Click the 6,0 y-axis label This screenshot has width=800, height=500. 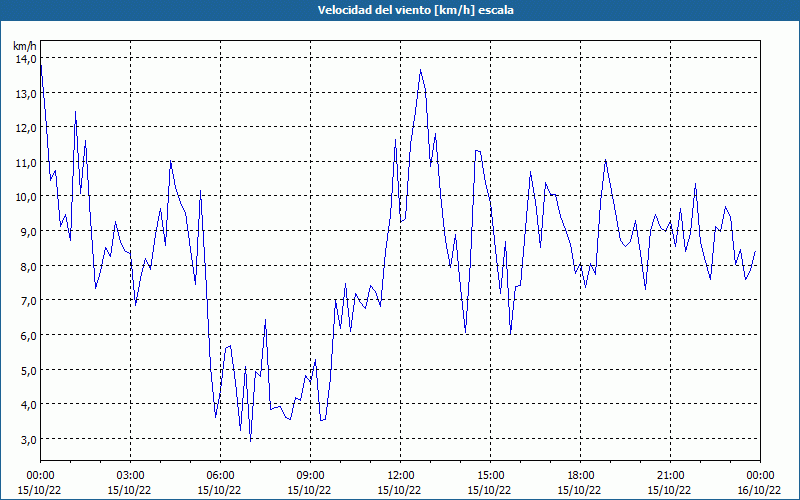(x=28, y=336)
